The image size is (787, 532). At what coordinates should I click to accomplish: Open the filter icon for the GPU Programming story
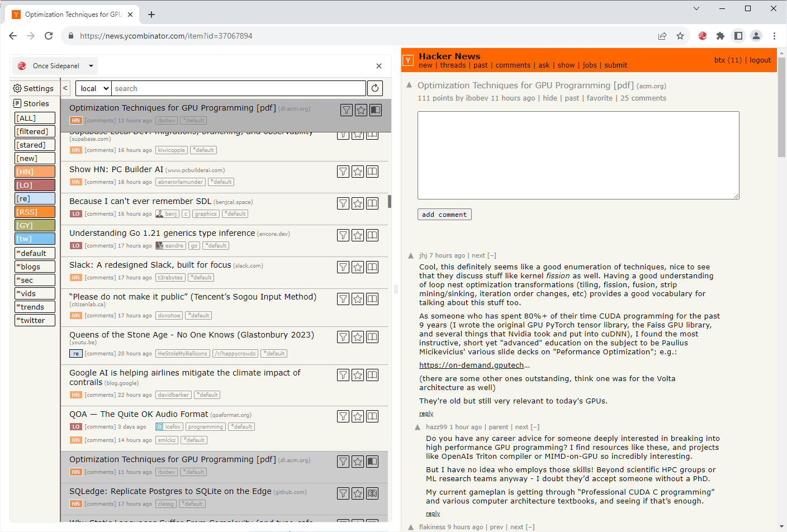coord(346,110)
